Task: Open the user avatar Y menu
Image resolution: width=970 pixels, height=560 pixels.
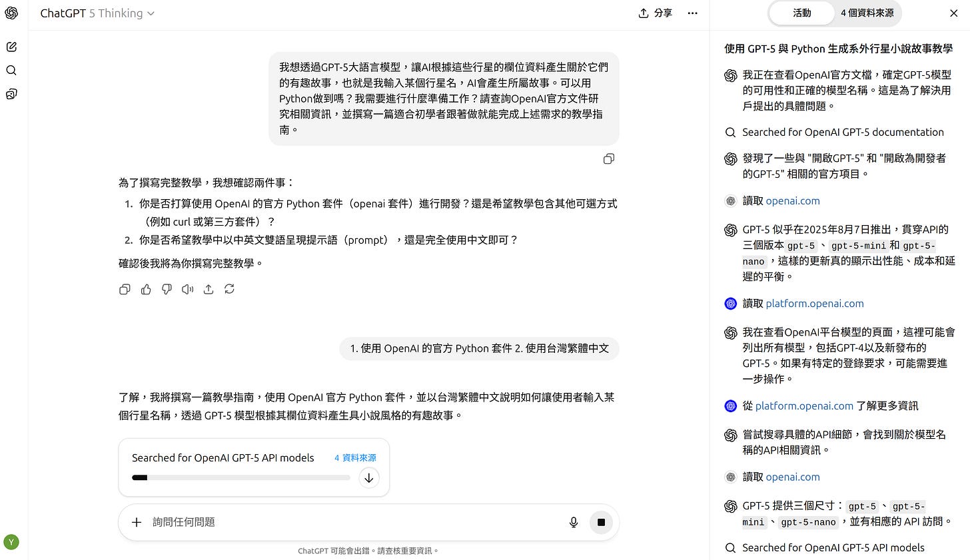Action: 11,542
